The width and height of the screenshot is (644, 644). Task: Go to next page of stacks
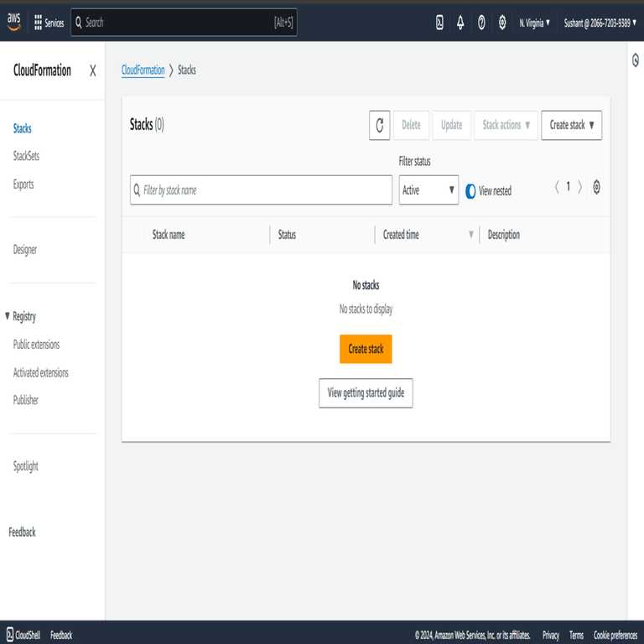[580, 187]
